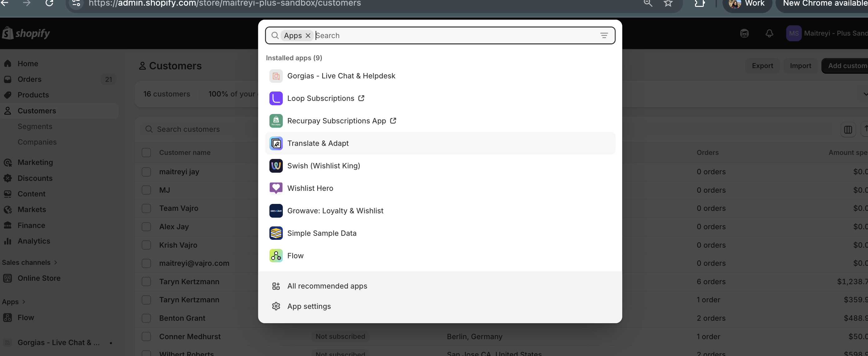
Task: Click the Export button
Action: coord(762,66)
